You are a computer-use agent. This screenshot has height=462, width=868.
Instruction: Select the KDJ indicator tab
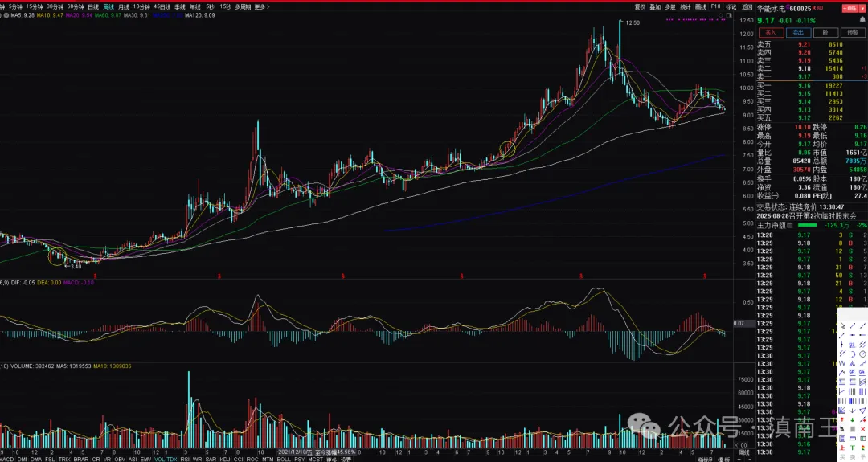tap(225, 460)
